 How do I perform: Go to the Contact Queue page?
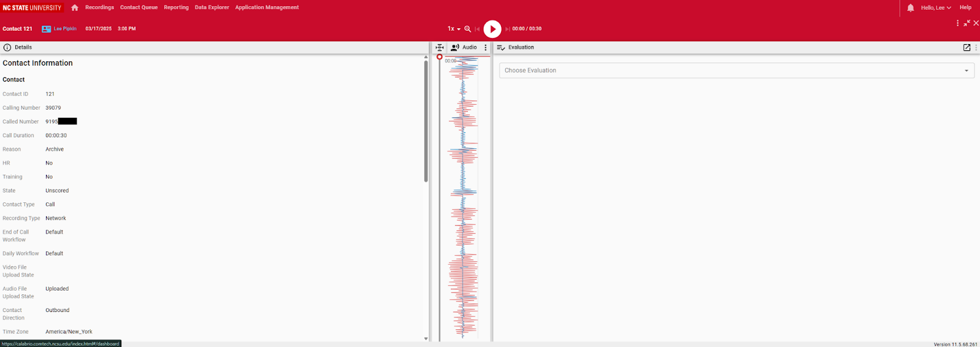tap(138, 7)
